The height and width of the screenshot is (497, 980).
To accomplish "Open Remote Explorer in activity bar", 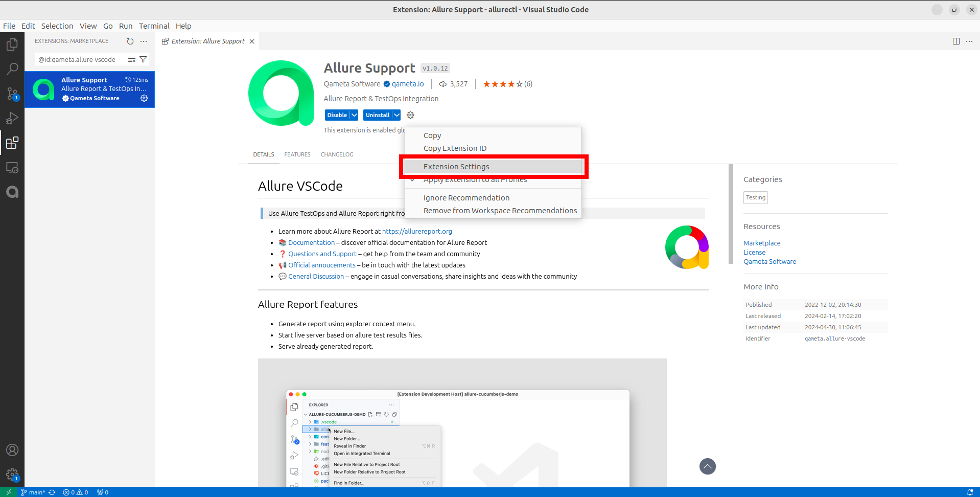I will 12,168.
